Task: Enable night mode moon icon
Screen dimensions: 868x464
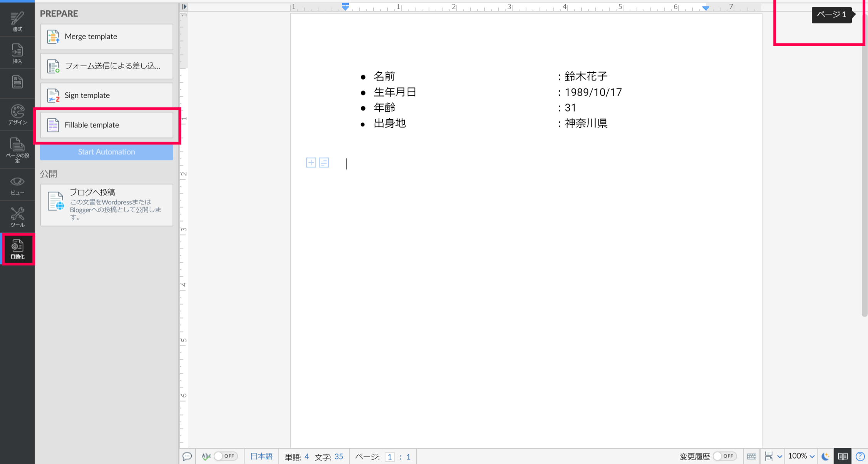Action: pos(825,456)
